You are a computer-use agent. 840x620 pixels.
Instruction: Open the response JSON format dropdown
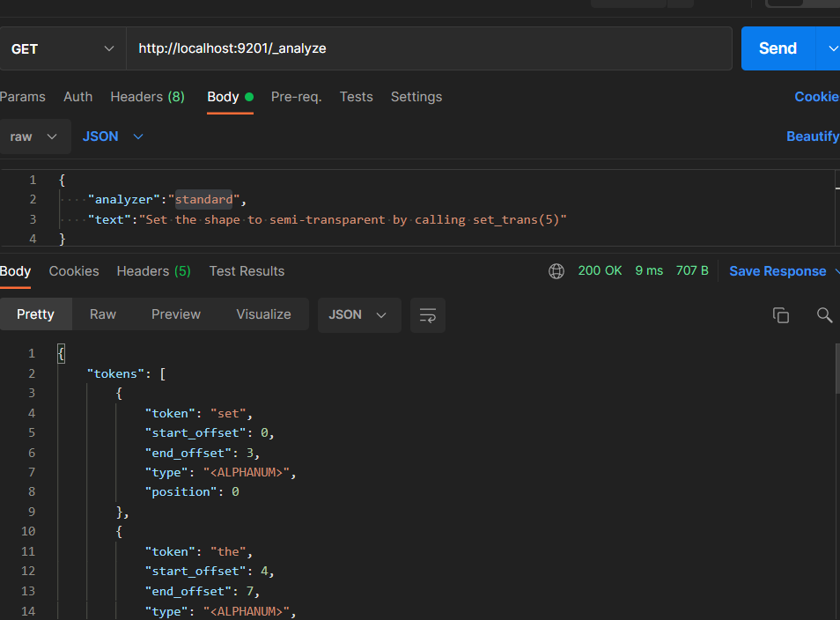pos(359,315)
